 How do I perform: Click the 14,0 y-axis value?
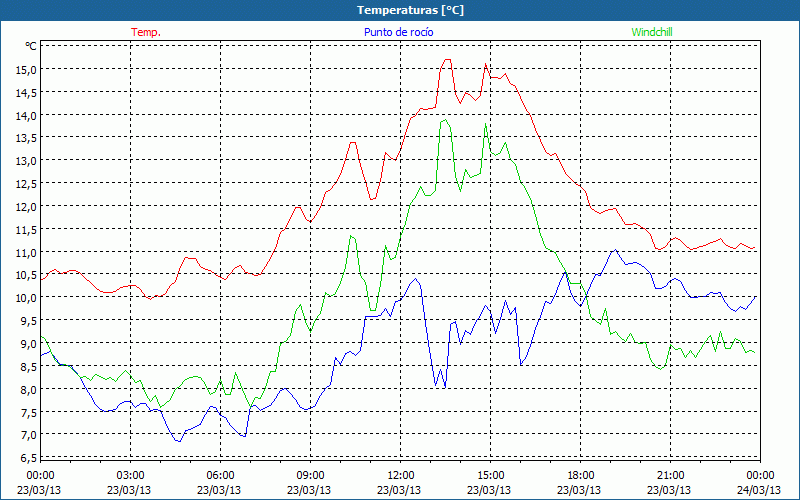26,115
